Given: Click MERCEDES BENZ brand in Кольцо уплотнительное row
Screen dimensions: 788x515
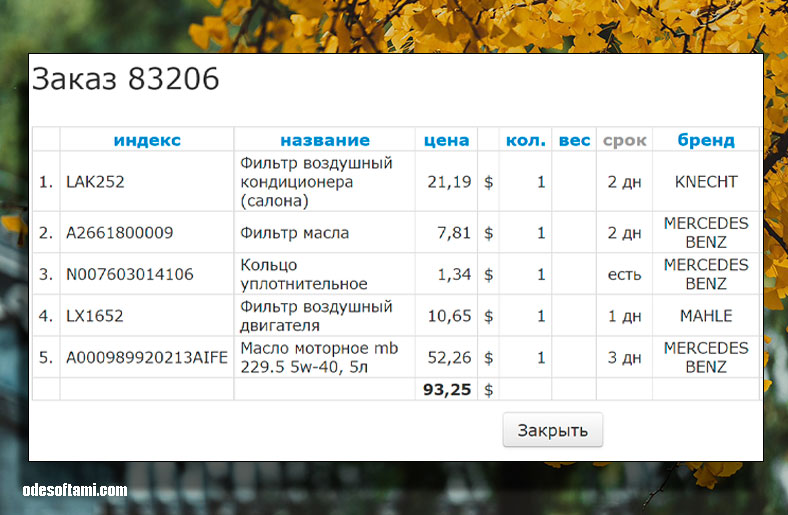Looking at the screenshot, I should tap(706, 274).
